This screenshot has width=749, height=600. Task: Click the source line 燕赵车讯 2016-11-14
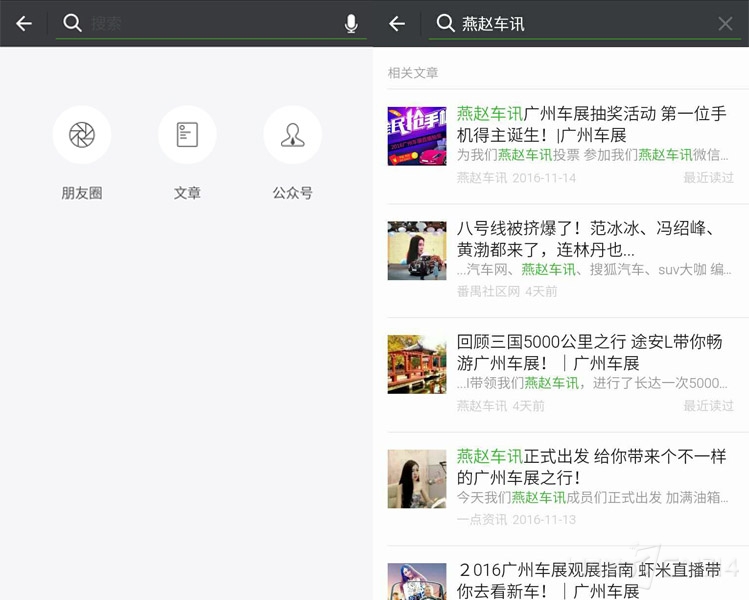[x=516, y=178]
